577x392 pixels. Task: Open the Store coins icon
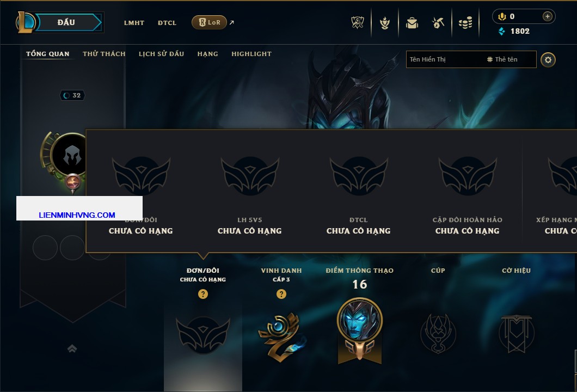pos(465,23)
